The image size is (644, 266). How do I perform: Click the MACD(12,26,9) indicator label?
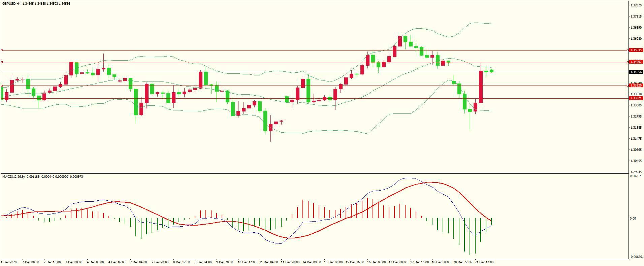coord(13,177)
